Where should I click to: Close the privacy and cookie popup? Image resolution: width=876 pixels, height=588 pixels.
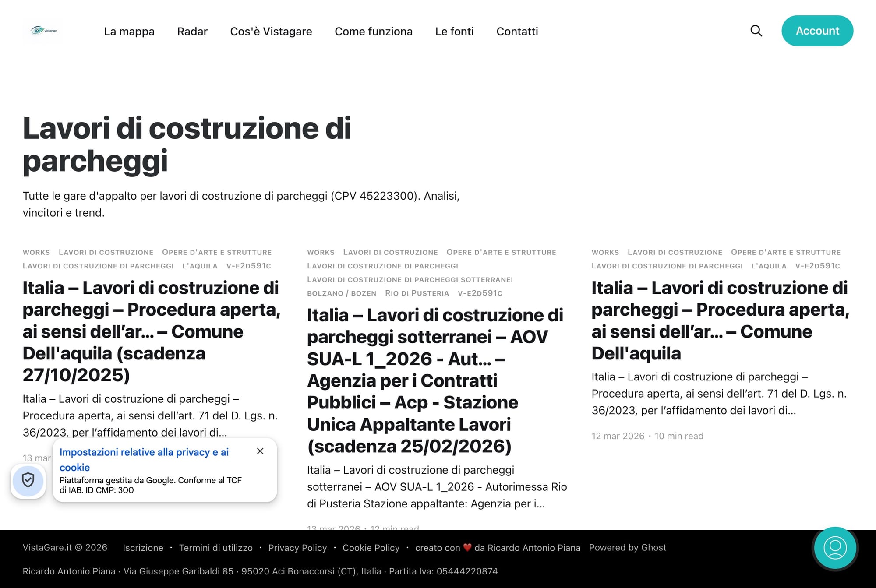point(260,451)
